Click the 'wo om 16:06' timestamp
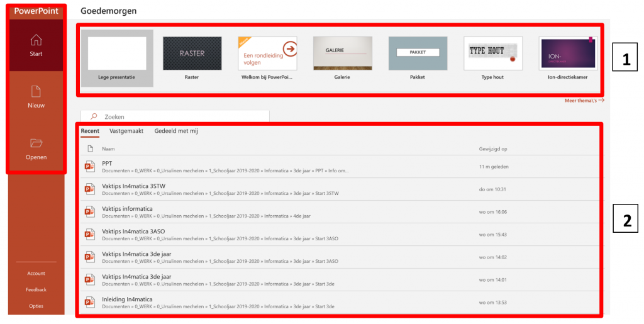The height and width of the screenshot is (324, 644). 493,212
